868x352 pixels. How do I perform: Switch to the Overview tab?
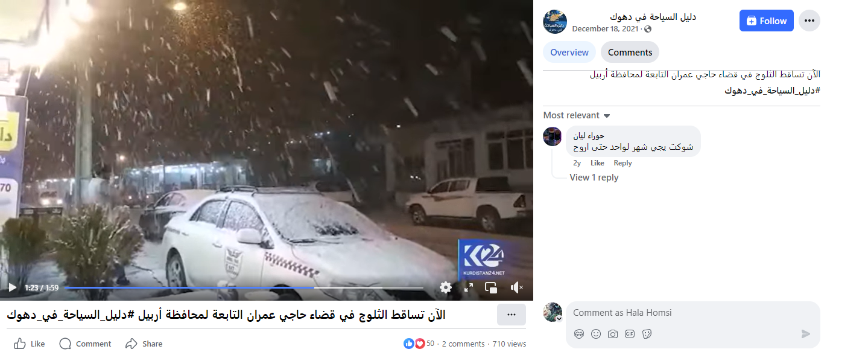(569, 53)
